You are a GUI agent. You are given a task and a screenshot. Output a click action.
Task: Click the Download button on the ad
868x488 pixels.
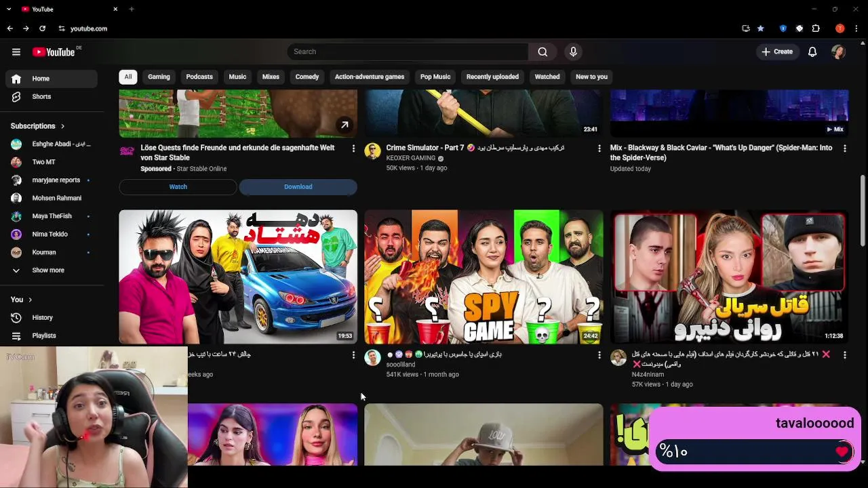tap(298, 187)
